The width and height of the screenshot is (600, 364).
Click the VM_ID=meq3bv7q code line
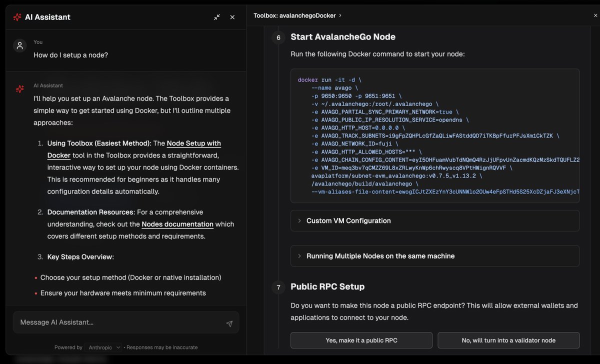click(x=412, y=167)
